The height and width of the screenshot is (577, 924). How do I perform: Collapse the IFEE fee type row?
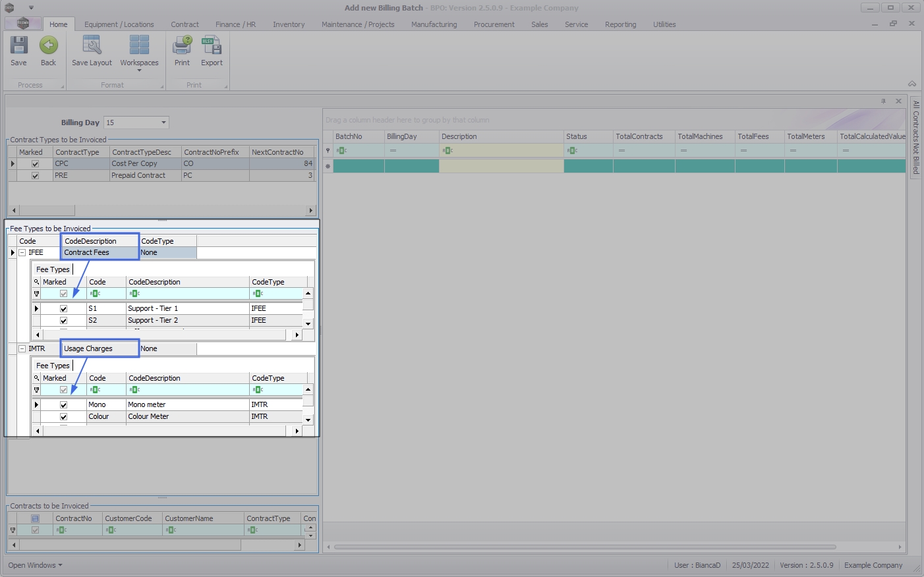point(22,253)
